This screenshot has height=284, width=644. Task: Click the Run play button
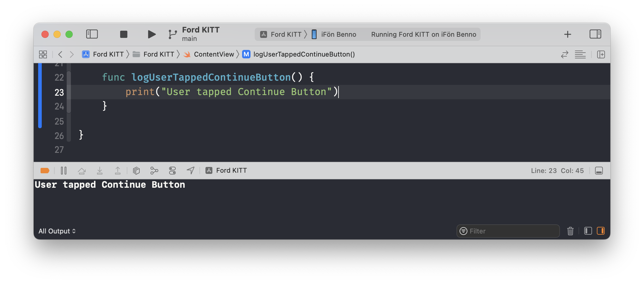coord(152,34)
